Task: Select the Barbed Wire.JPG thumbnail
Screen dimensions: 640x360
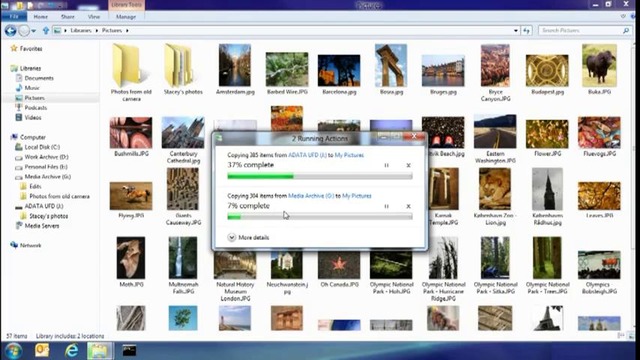Action: (x=287, y=69)
